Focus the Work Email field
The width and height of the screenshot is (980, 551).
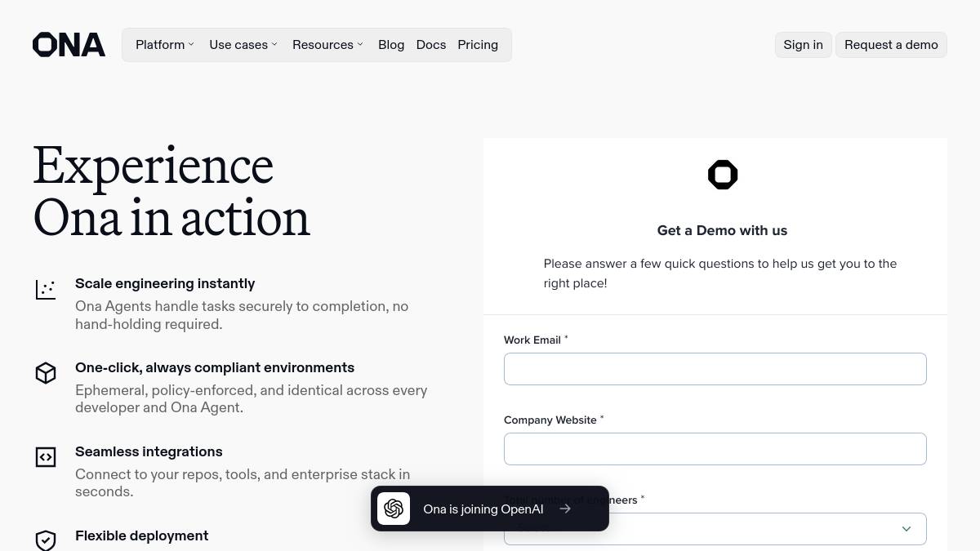(x=715, y=369)
